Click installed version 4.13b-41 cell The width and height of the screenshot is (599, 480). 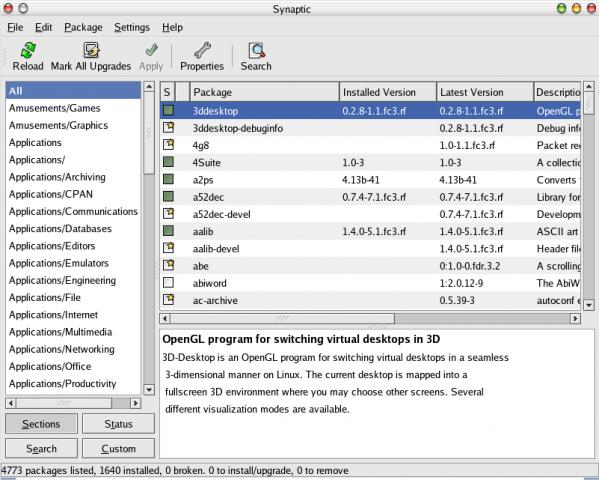[x=361, y=180]
